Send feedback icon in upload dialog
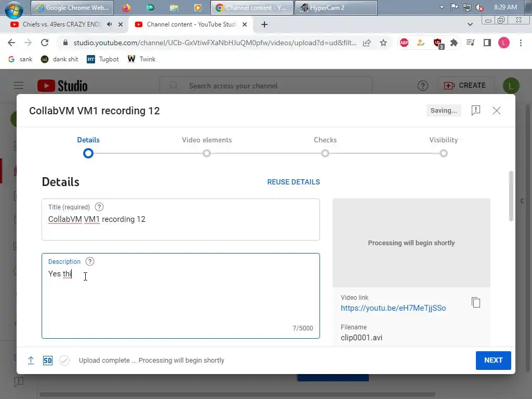The width and height of the screenshot is (532, 399). click(476, 110)
